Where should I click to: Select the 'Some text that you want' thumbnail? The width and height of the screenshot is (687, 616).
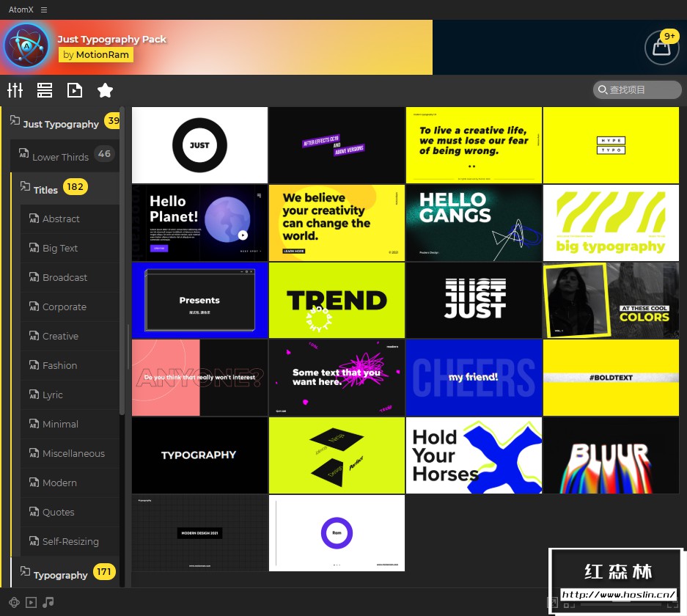tap(337, 378)
